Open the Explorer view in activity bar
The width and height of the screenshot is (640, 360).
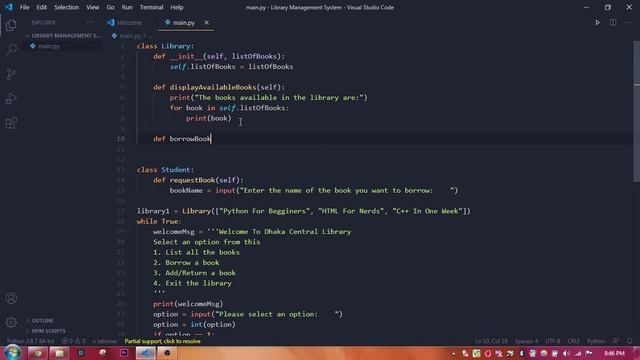11,25
